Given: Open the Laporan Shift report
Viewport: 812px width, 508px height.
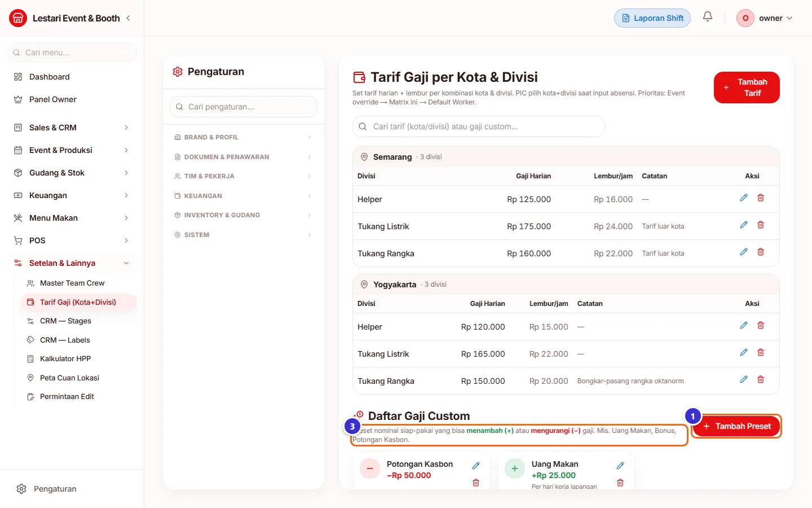Looking at the screenshot, I should (x=652, y=18).
